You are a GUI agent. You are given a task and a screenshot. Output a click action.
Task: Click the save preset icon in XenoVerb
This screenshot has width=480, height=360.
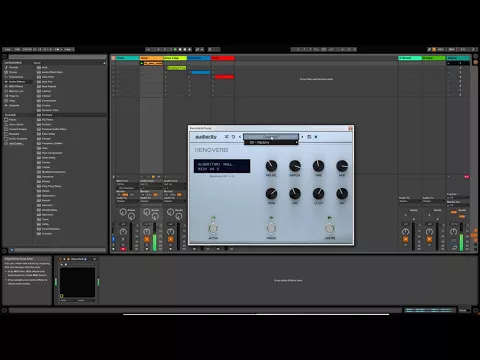(309, 137)
